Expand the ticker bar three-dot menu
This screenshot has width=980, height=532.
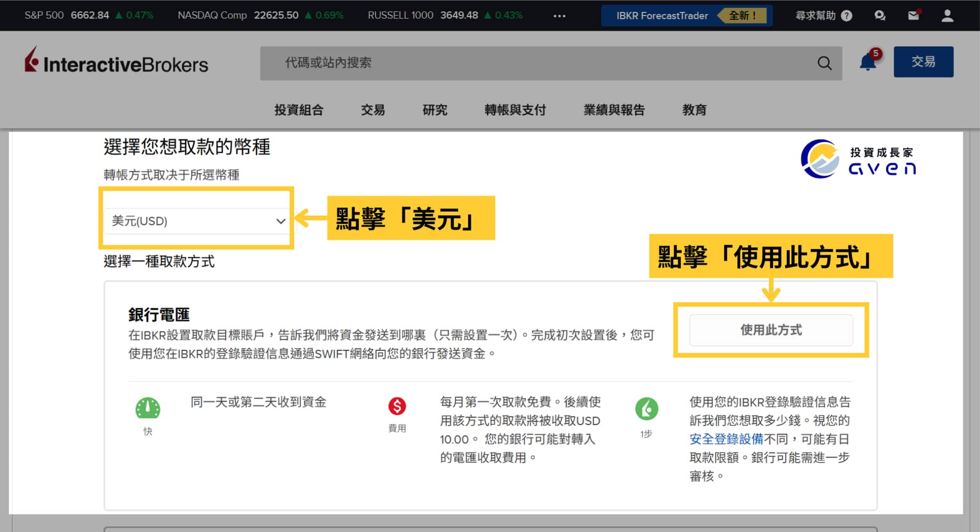click(x=559, y=16)
